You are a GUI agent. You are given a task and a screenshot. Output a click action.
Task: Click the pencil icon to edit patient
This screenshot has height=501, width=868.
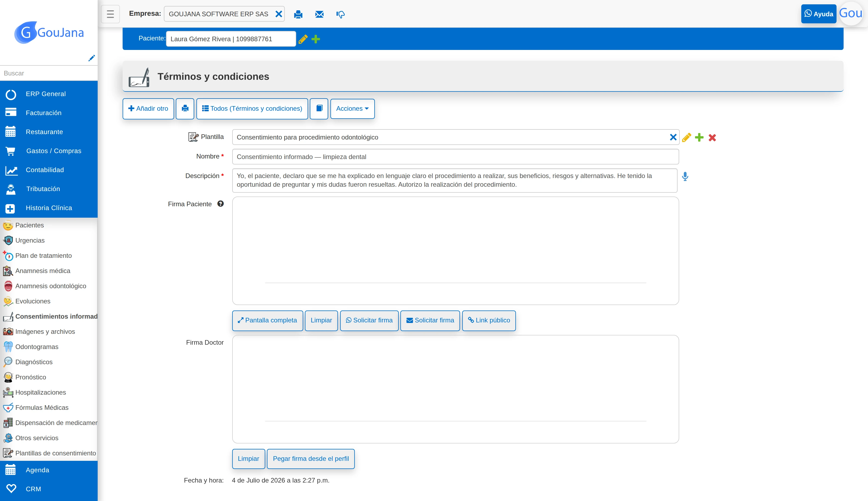pos(303,39)
